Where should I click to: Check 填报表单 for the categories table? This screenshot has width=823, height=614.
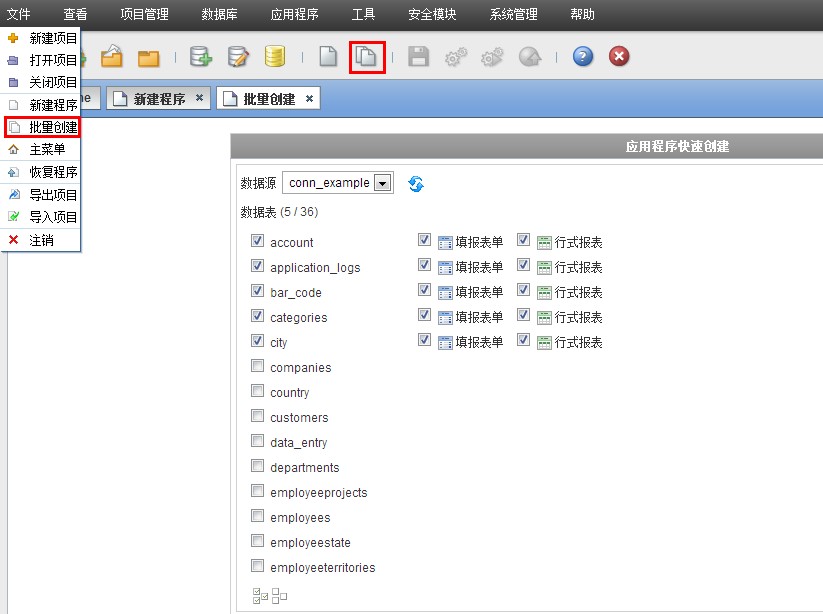pyautogui.click(x=424, y=317)
